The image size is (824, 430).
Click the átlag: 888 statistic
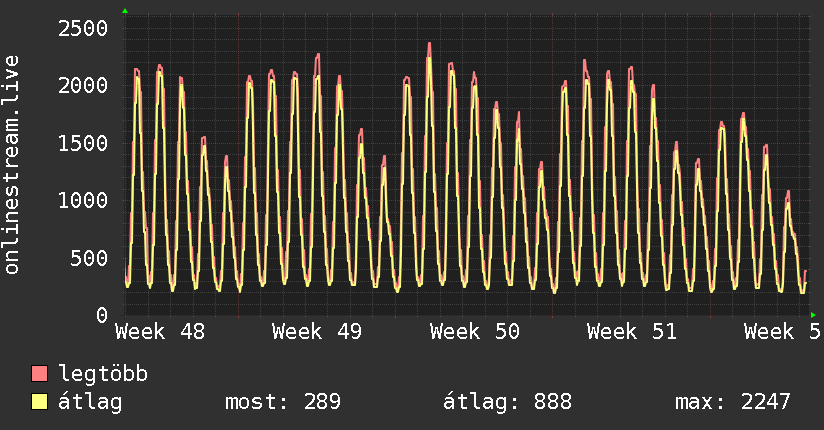coord(507,402)
